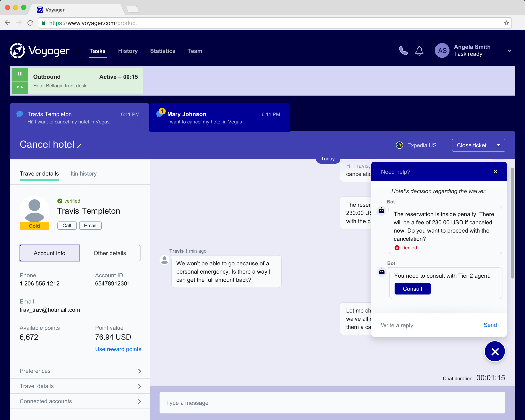The image size is (525, 420).
Task: Open the Close ticket dropdown
Action: tap(498, 145)
